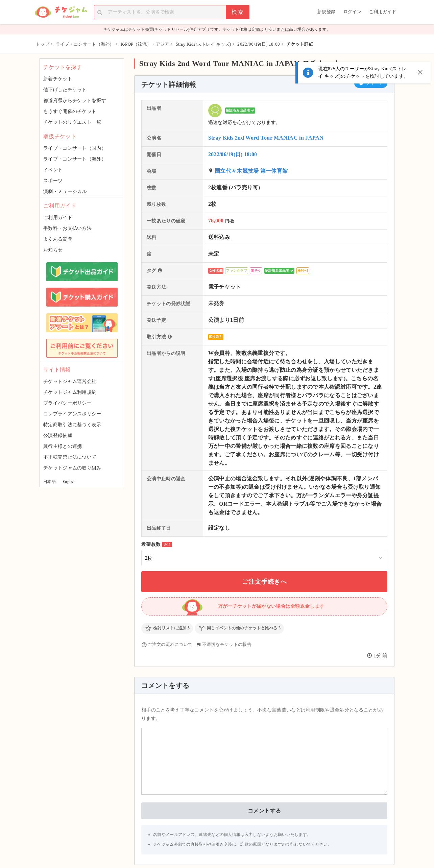The width and height of the screenshot is (434, 868).
Task: Click the 女性名義 tag badge
Action: tap(216, 271)
